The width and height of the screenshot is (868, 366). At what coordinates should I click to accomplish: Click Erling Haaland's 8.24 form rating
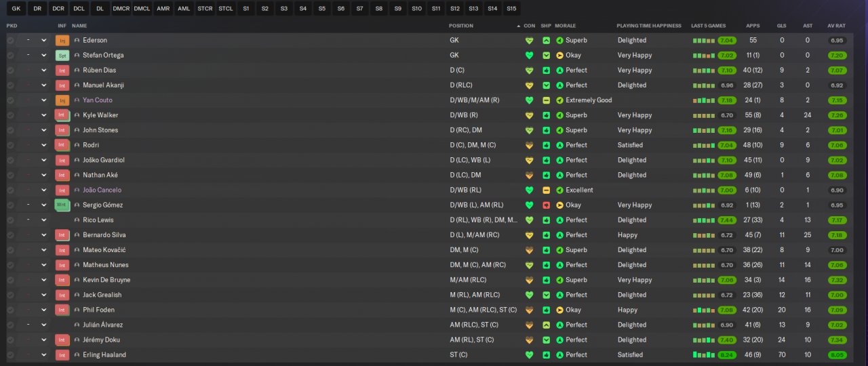726,354
